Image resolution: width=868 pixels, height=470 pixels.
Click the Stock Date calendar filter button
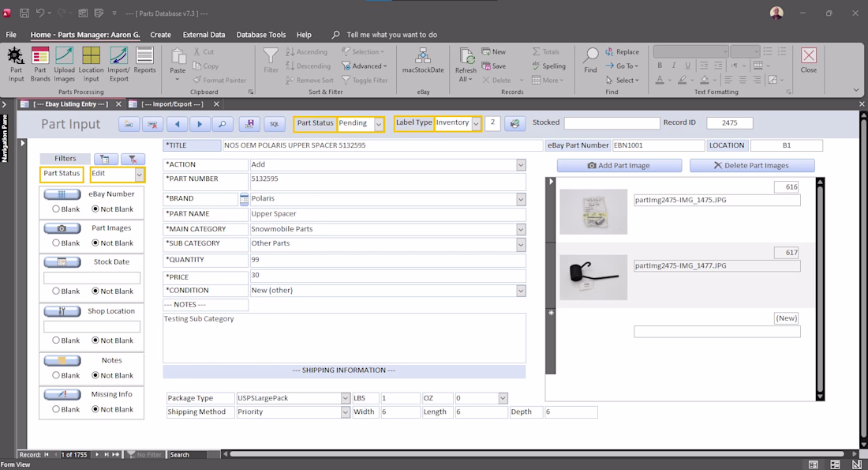click(62, 262)
